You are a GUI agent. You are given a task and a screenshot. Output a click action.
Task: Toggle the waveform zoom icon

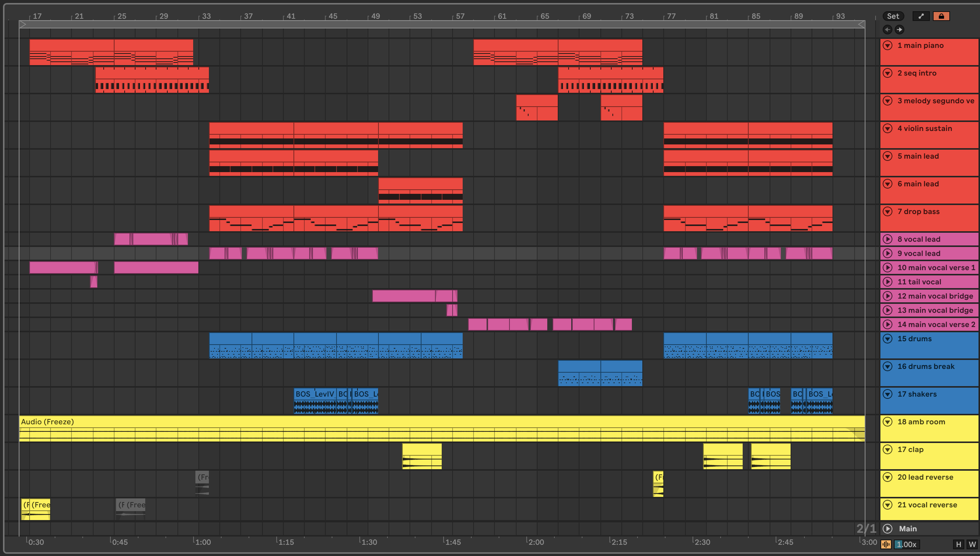pyautogui.click(x=886, y=544)
